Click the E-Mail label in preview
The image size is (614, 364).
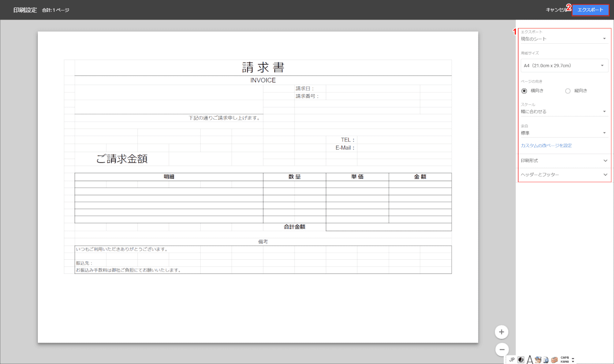point(345,148)
